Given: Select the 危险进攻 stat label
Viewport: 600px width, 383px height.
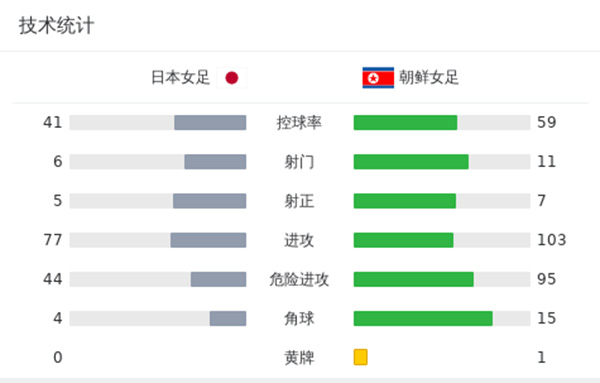Looking at the screenshot, I should tap(299, 279).
